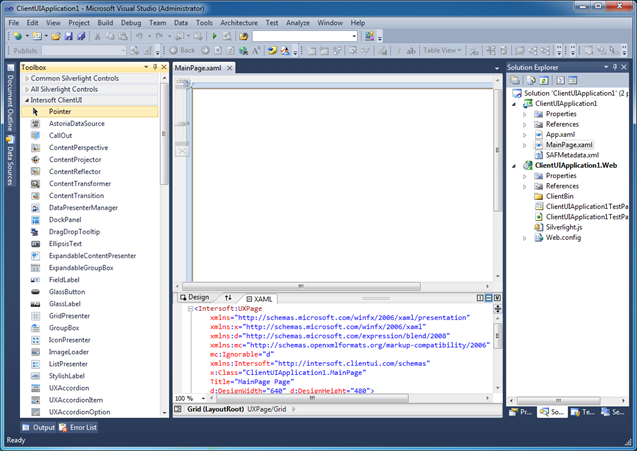This screenshot has height=451, width=637.
Task: Collapse the ClientUIApplication1.Web project node
Action: (514, 166)
